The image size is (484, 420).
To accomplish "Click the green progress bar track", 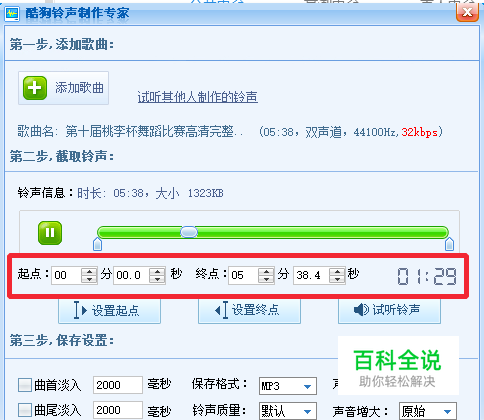I will [x=273, y=232].
